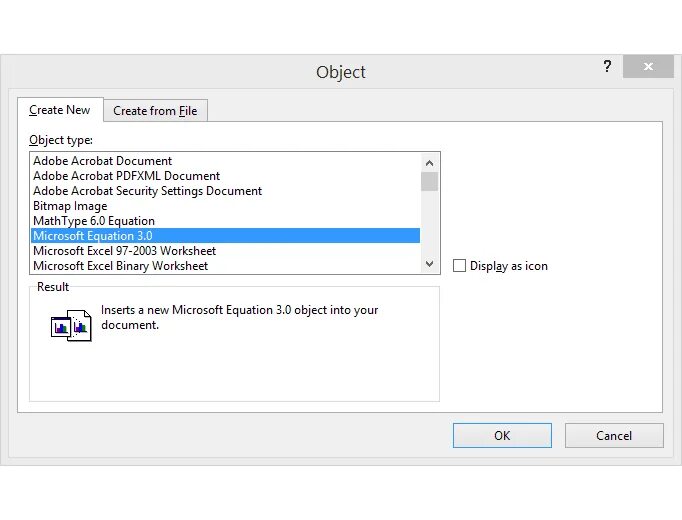
Task: Open the Create from File tab
Action: pyautogui.click(x=155, y=111)
